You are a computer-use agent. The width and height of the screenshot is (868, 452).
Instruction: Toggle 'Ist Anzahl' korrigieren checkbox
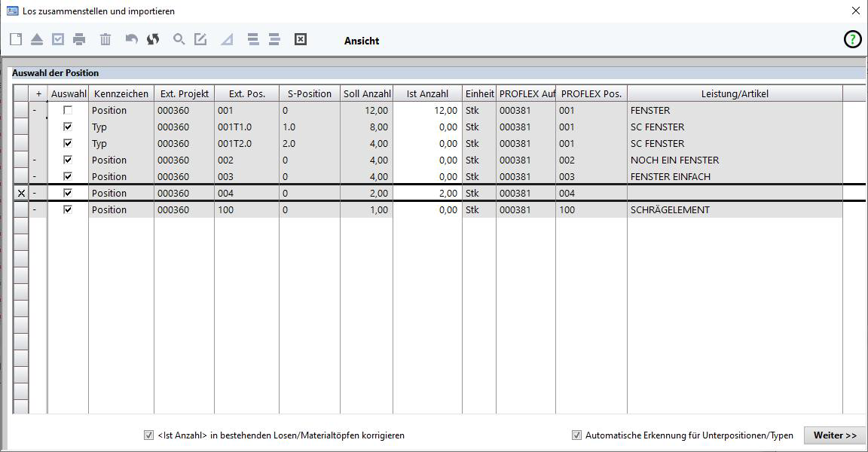tap(148, 435)
